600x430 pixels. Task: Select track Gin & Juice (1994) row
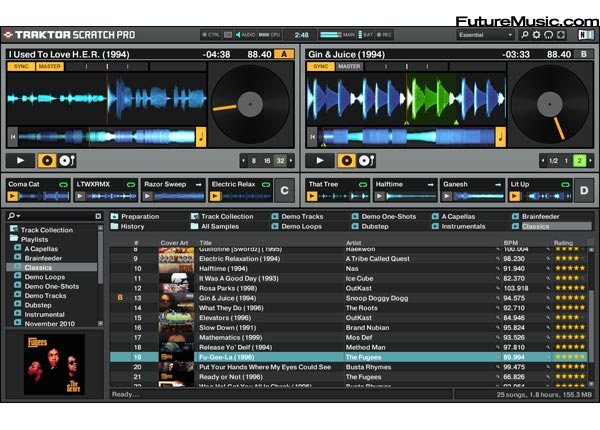(349, 298)
